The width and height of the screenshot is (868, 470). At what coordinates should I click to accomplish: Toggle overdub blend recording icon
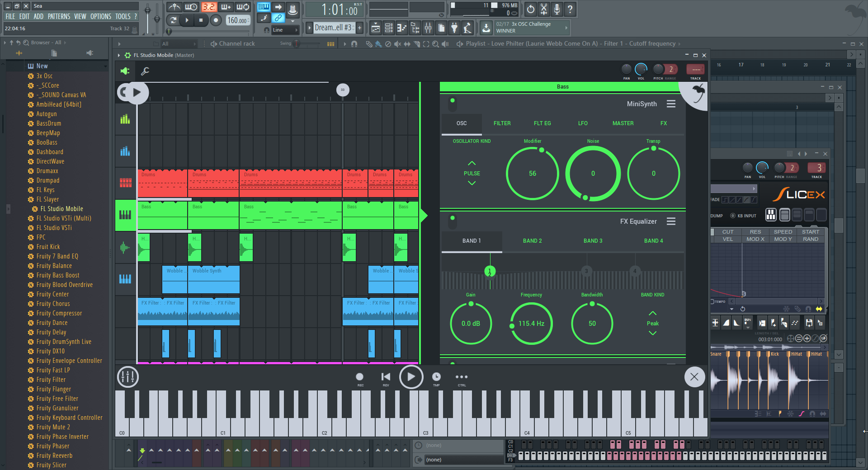tap(226, 7)
